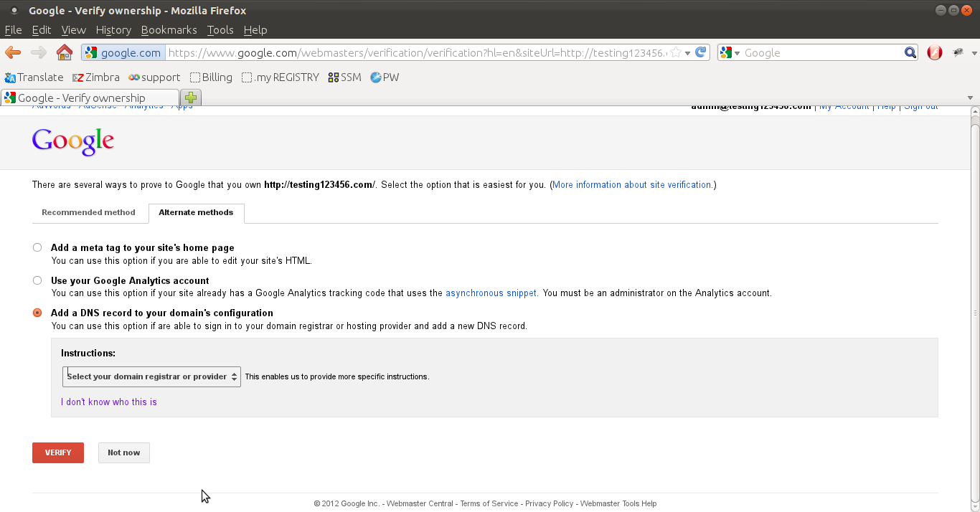The width and height of the screenshot is (980, 512).
Task: Click scrollbar down arrow
Action: click(975, 507)
